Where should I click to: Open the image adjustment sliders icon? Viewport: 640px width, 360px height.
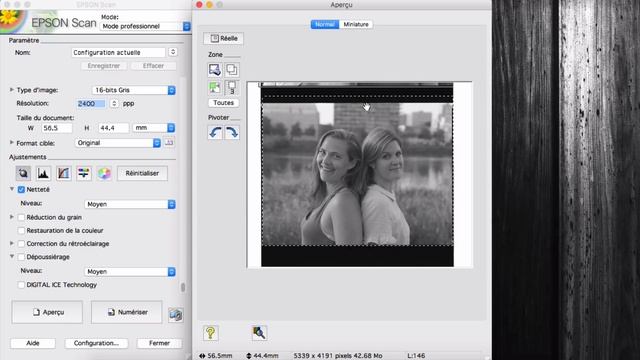pyautogui.click(x=84, y=173)
